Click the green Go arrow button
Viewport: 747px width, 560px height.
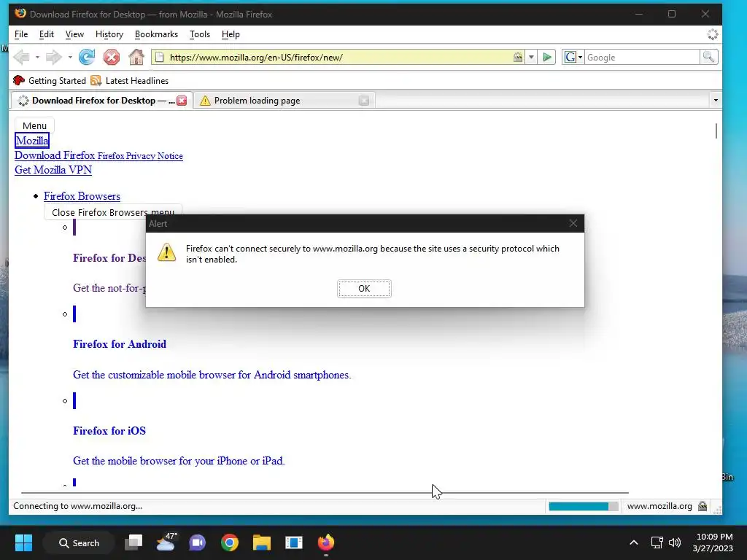547,57
